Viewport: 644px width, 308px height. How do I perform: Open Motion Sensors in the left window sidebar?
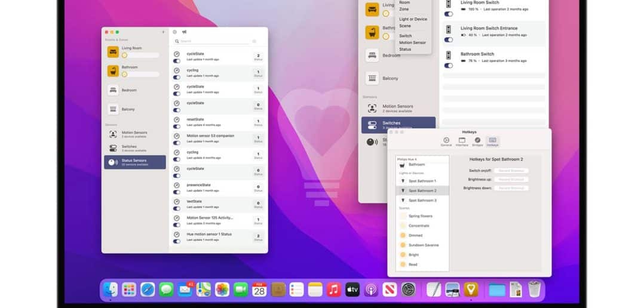(134, 134)
